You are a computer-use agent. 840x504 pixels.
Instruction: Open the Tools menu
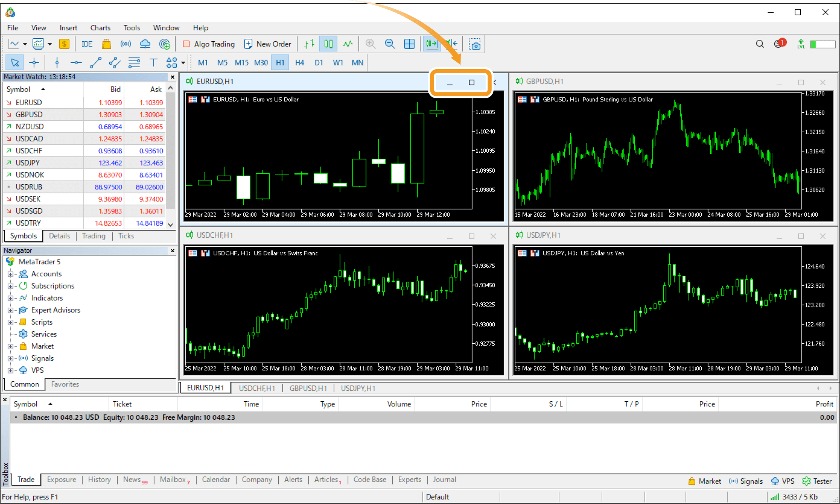pyautogui.click(x=131, y=28)
